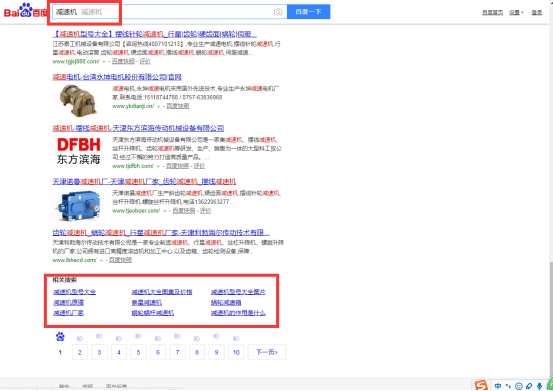Screen dimensions: 553x391
Task: Open the 减速机原理 related search link
Action: [x=68, y=303]
